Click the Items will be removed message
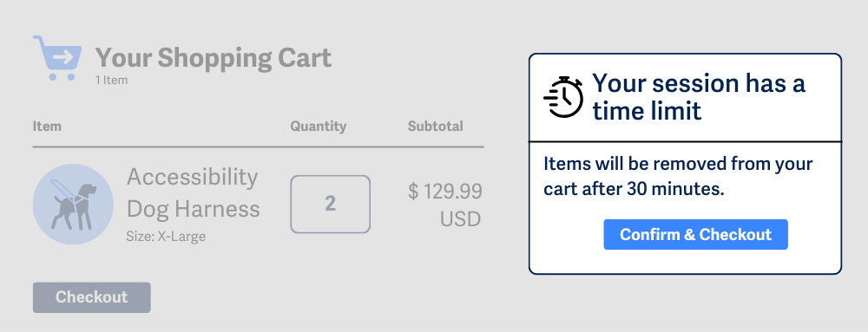 tap(678, 176)
